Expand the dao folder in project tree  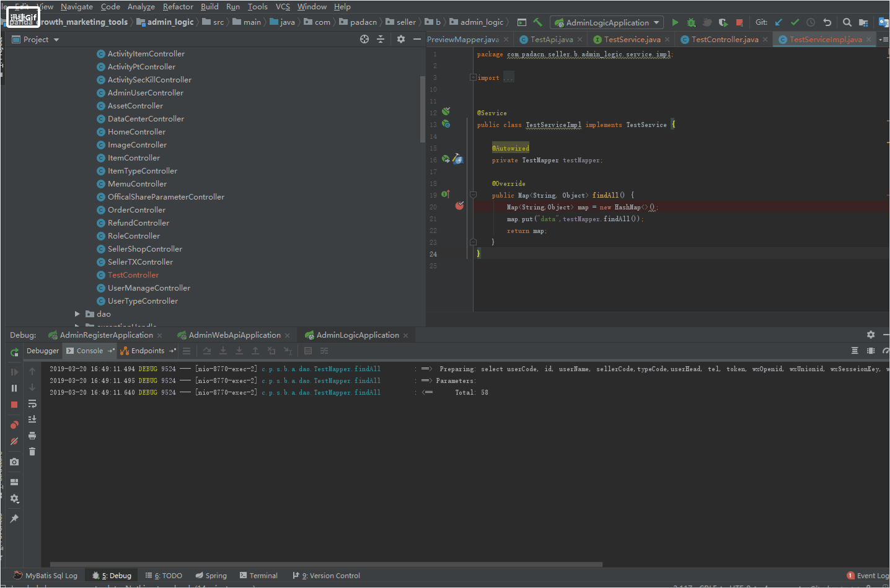point(77,314)
